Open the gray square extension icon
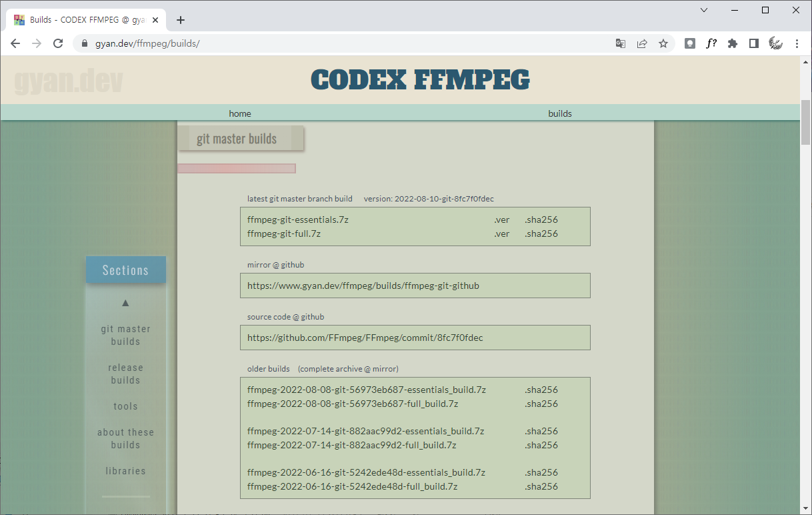Viewport: 812px width, 515px height. tap(690, 43)
